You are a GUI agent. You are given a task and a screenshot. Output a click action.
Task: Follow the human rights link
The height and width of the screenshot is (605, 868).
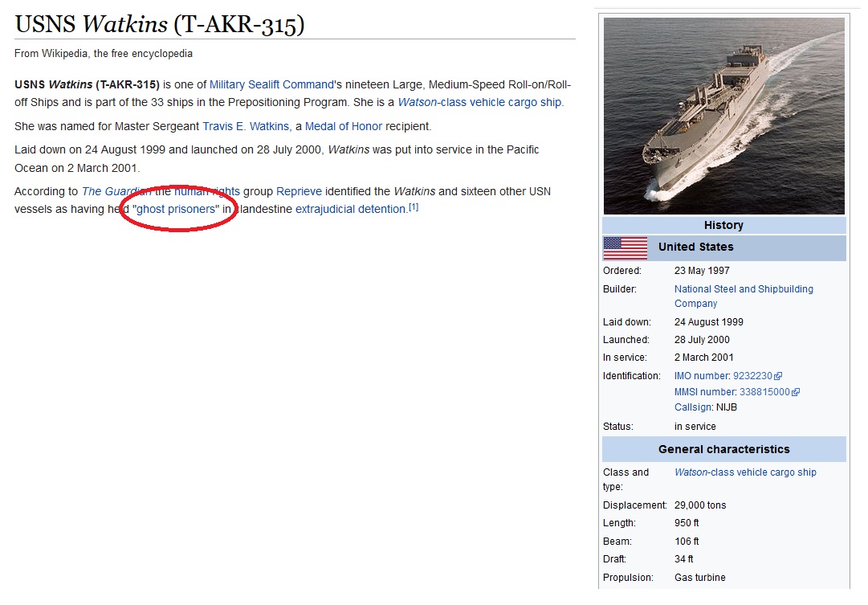pyautogui.click(x=207, y=192)
